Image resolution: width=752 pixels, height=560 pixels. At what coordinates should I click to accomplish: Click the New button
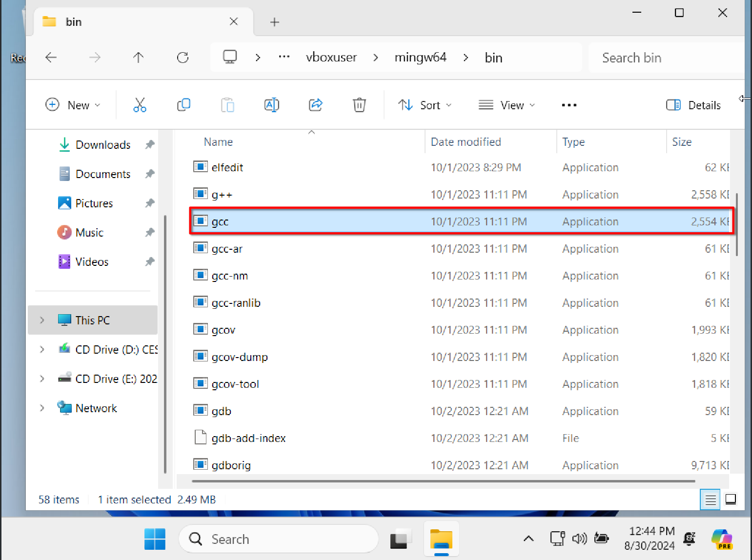tap(73, 105)
